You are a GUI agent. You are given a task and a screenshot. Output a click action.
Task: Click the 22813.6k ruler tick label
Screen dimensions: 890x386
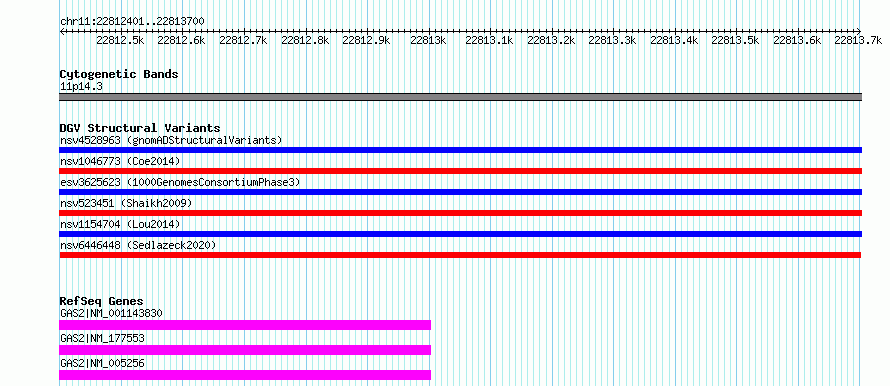[797, 40]
